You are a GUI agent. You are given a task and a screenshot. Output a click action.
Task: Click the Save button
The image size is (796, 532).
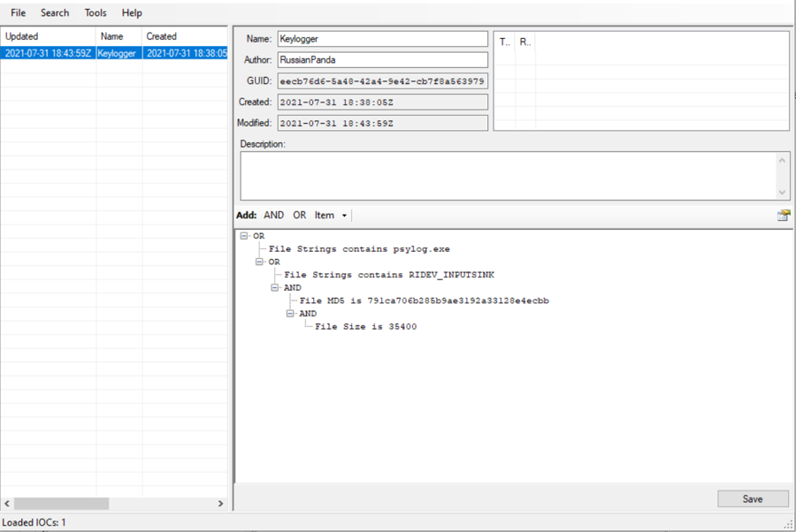pyautogui.click(x=753, y=499)
